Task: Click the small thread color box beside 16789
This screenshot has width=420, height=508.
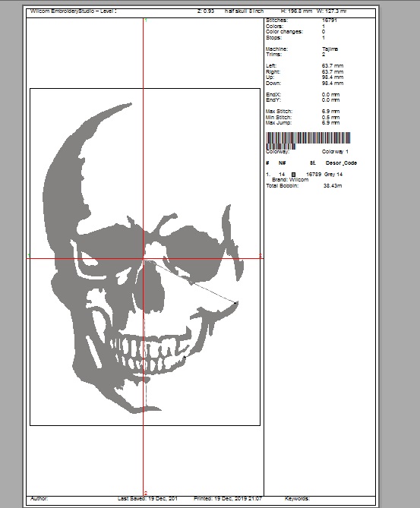Action: pos(294,175)
